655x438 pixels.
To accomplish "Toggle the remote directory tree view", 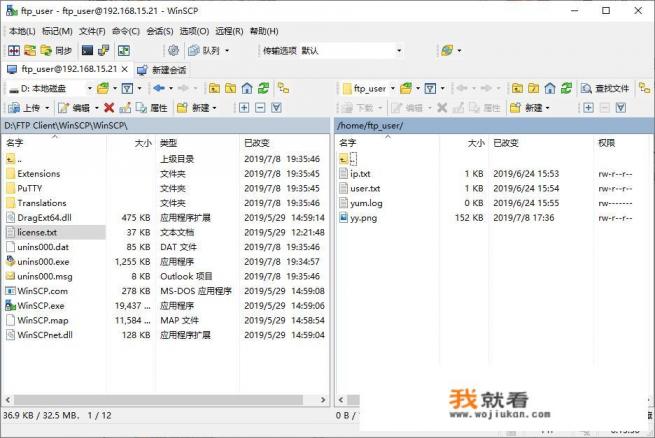I will (645, 88).
